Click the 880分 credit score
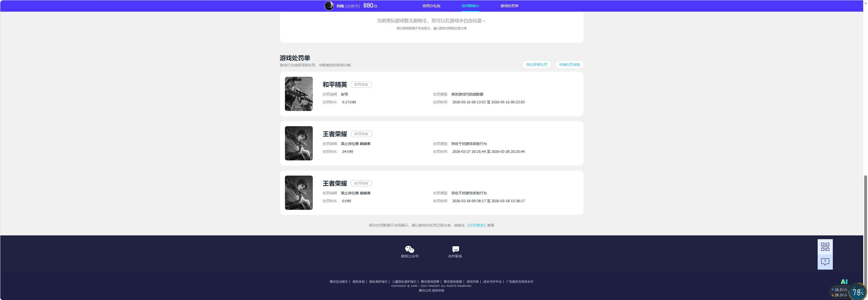 370,6
